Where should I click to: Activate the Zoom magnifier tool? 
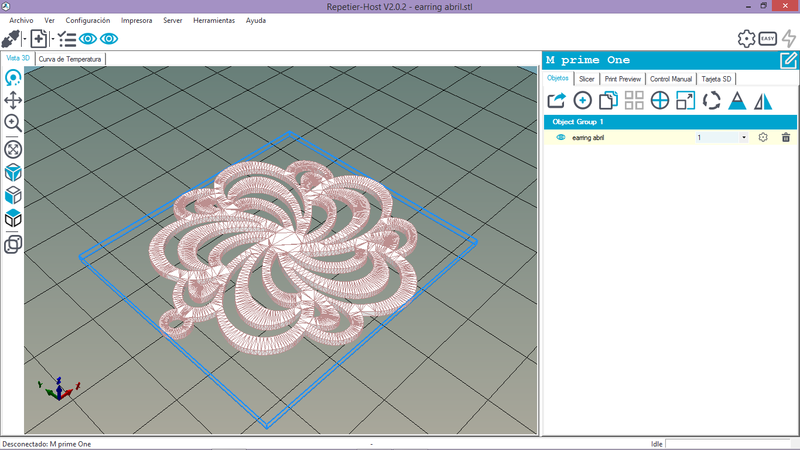click(x=14, y=124)
